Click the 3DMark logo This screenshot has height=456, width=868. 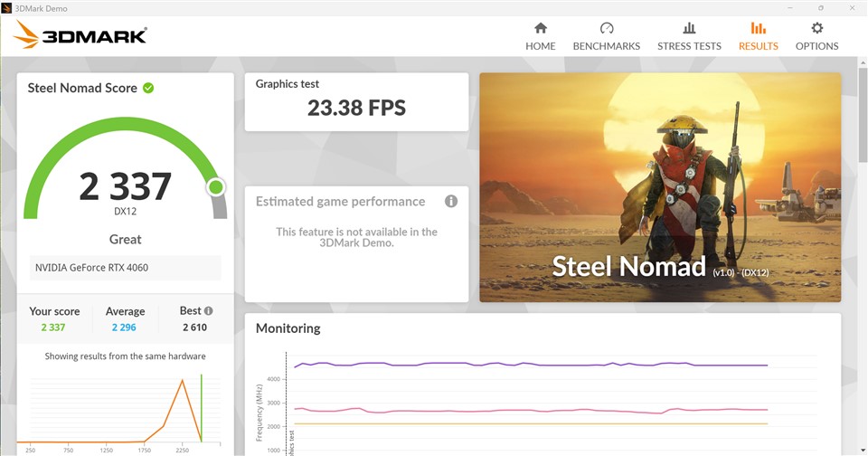pos(81,36)
